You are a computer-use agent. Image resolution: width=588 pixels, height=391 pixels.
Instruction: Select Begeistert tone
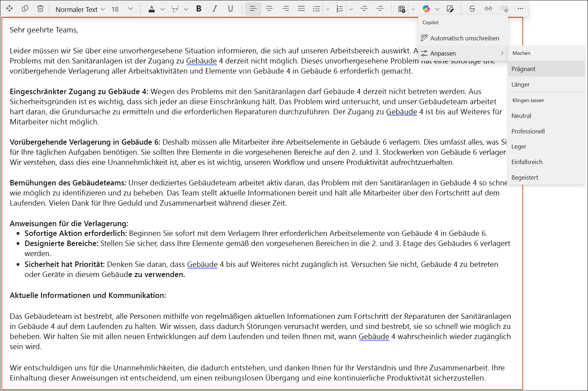coord(546,177)
